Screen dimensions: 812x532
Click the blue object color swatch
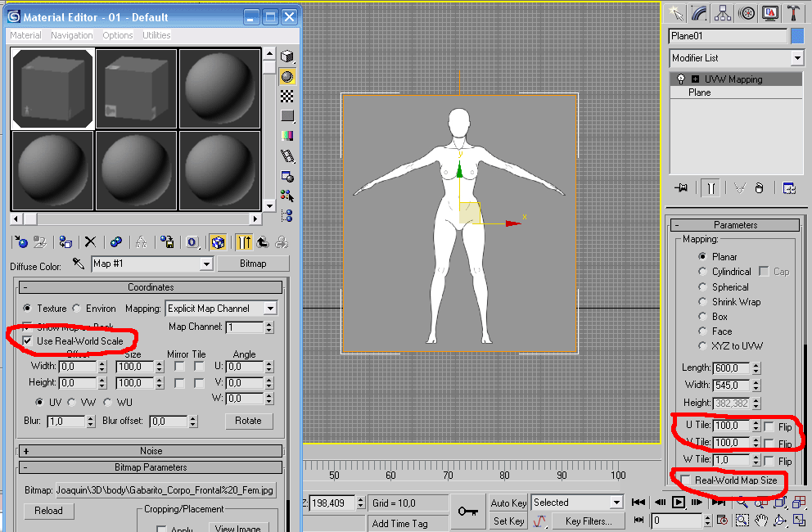pyautogui.click(x=797, y=36)
